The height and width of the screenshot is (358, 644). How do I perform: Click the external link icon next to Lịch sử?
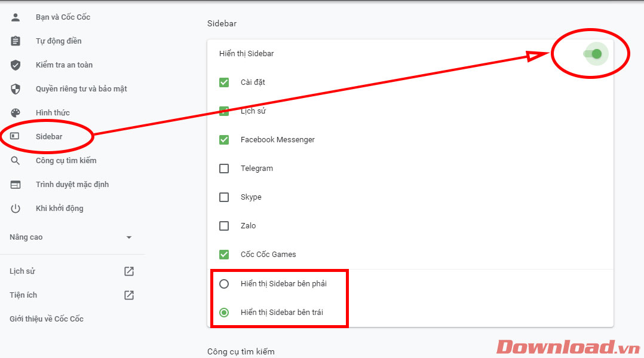(129, 271)
